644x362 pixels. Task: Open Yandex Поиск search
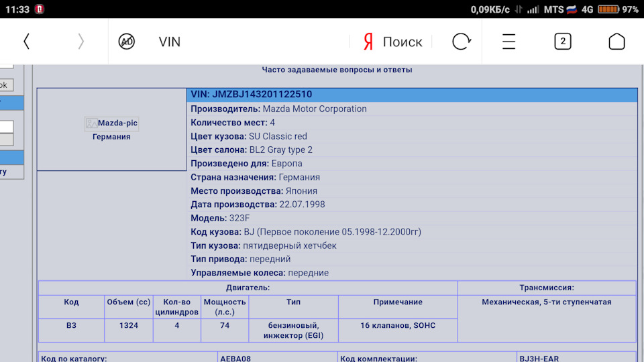point(402,42)
